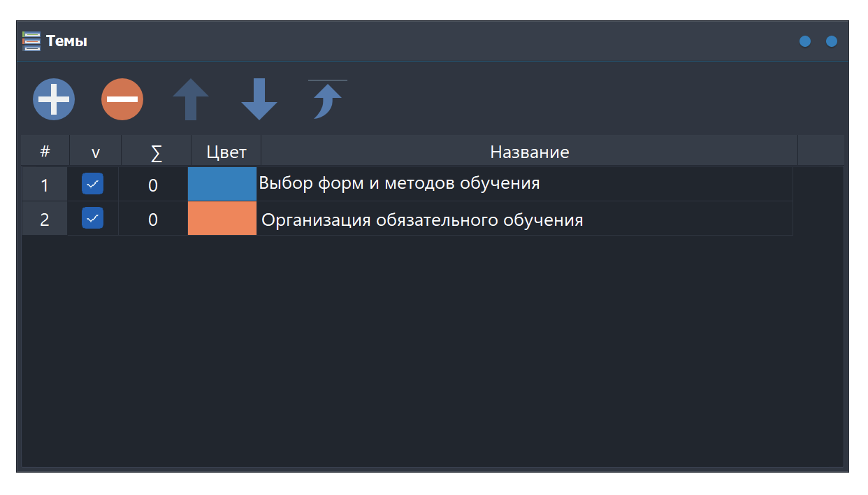Viewport: 868px width, 495px height.
Task: Click the # column header
Action: click(45, 151)
